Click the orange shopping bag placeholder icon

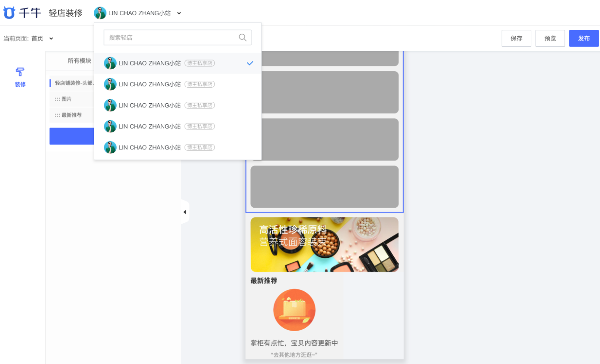294,310
